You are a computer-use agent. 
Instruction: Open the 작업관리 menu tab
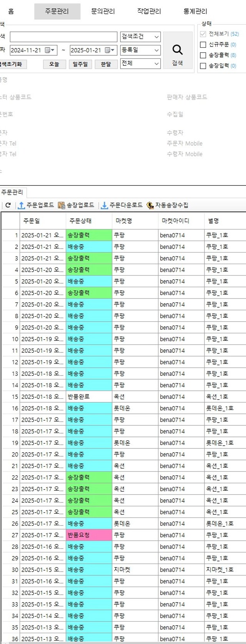(x=149, y=12)
